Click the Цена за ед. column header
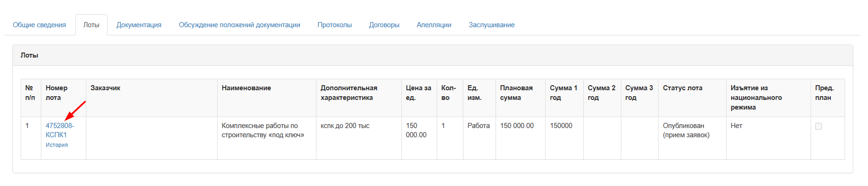Viewport: 868px width, 186px height. coord(418,93)
